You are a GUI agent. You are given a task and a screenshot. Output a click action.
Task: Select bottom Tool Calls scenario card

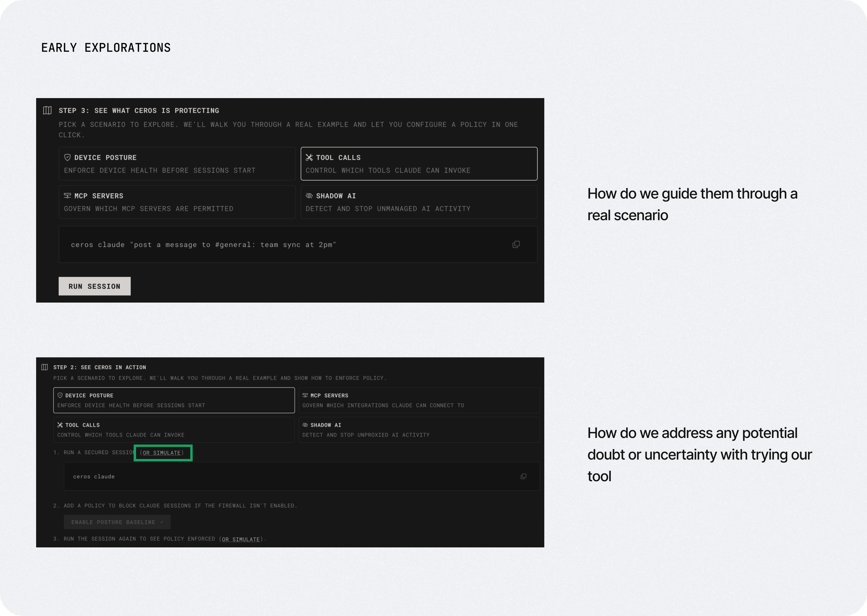coord(174,430)
